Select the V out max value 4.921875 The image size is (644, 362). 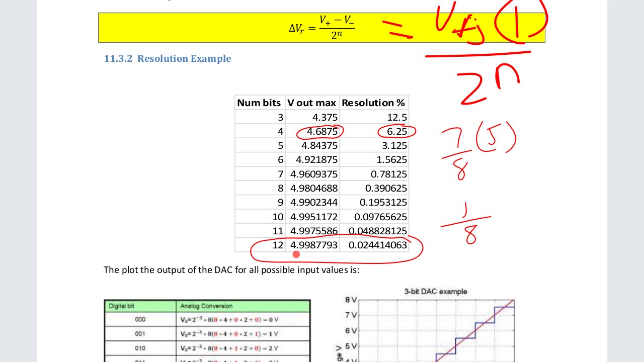pyautogui.click(x=317, y=159)
